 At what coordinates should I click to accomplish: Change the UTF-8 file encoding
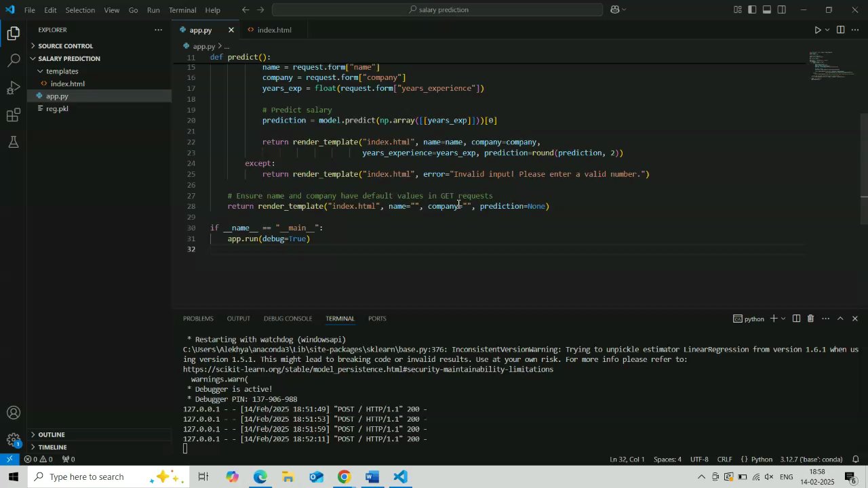(x=699, y=460)
